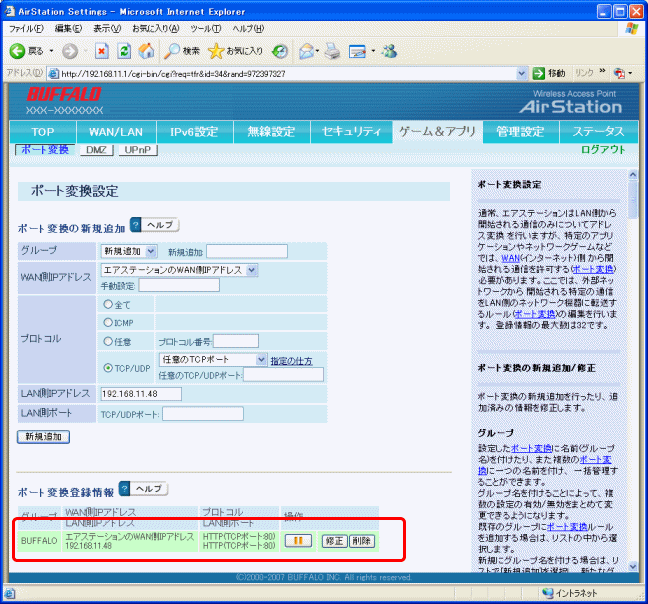
Task: Click the Forward arrow button
Action: [70, 51]
